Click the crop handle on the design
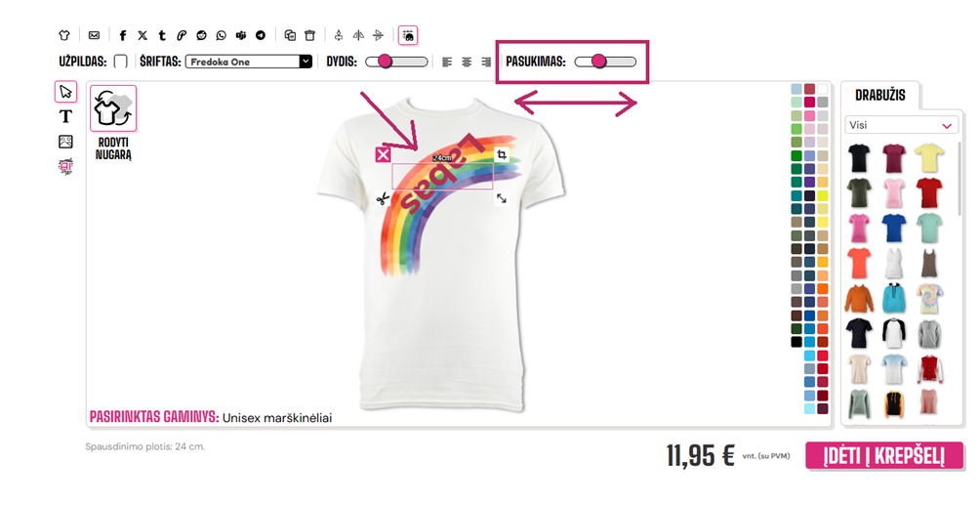The width and height of the screenshot is (980, 505). pyautogui.click(x=502, y=154)
